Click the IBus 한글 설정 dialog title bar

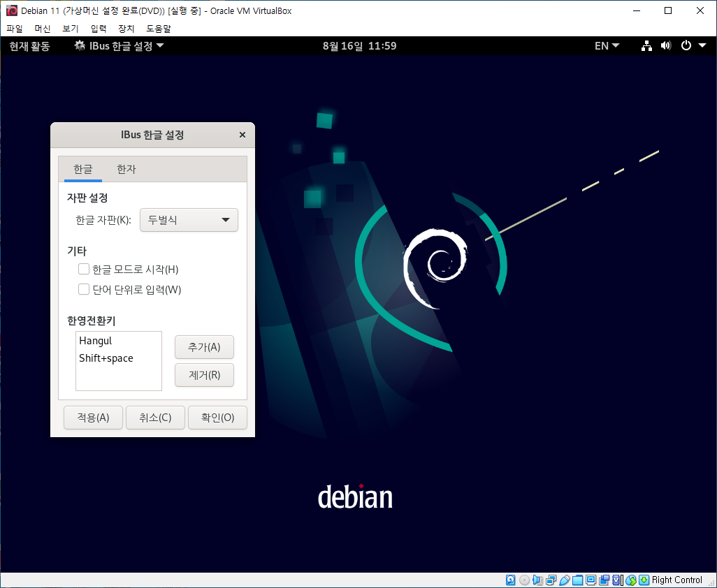coord(152,135)
